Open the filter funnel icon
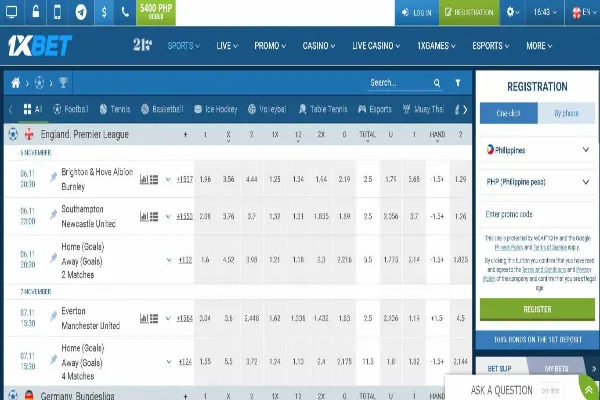This screenshot has height=400, width=600. (x=458, y=83)
